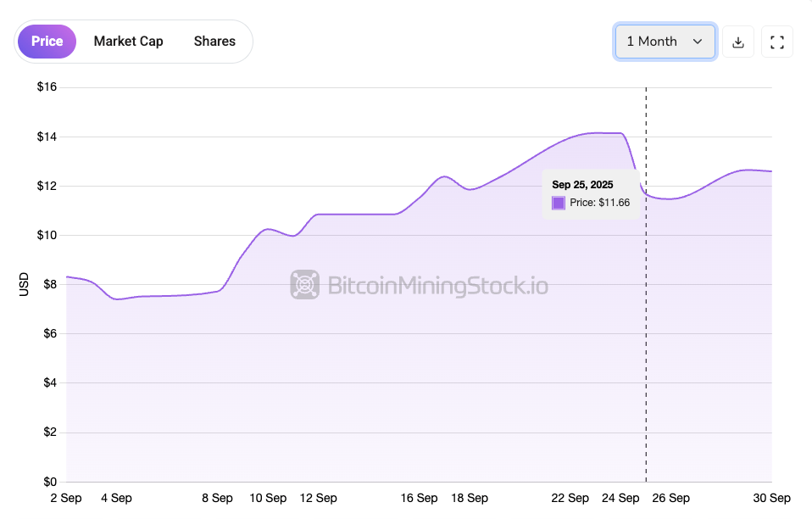Show the Shares chart tab
The image size is (812, 519).
[x=214, y=42]
